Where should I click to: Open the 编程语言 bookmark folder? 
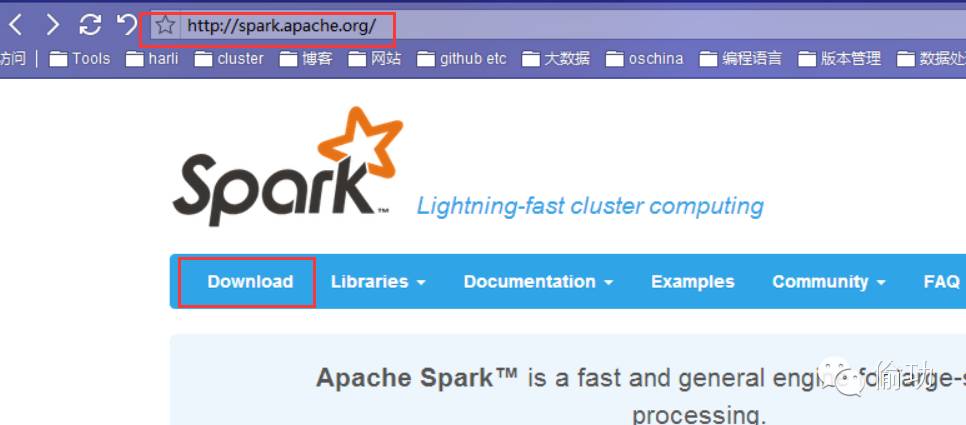tap(741, 59)
